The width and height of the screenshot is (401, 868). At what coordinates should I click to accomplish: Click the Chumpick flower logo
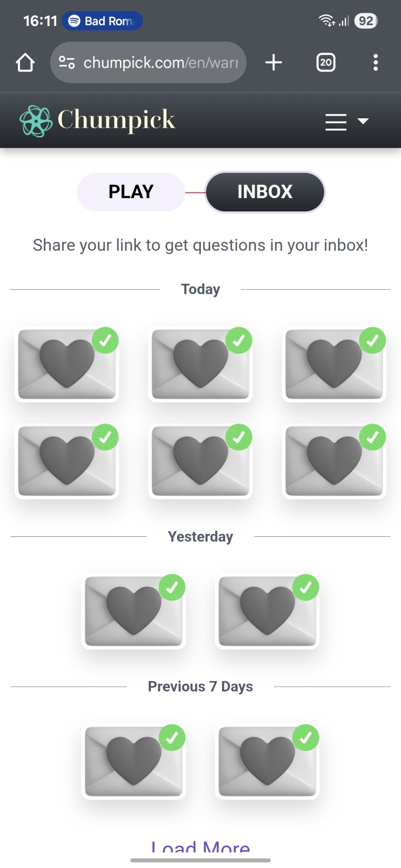(x=36, y=121)
